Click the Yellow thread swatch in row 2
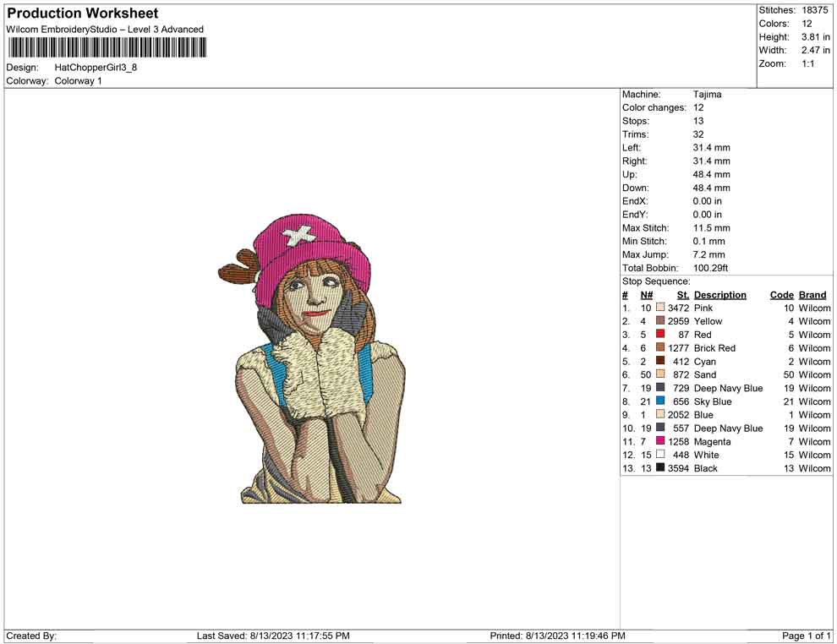This screenshot has height=644, width=837. point(660,320)
